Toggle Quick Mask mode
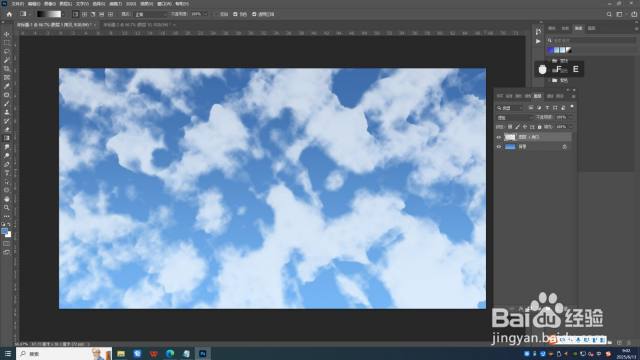Screen dimensions: 640x360 pyautogui.click(x=7, y=244)
